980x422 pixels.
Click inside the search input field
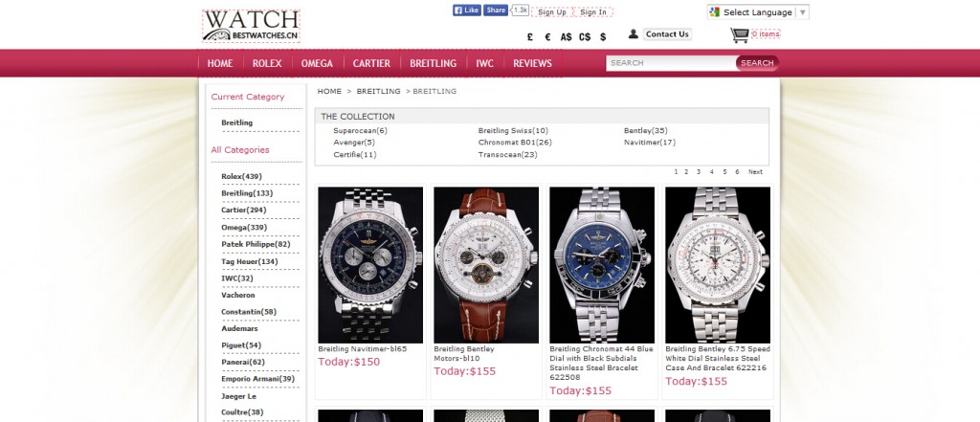pyautogui.click(x=671, y=62)
